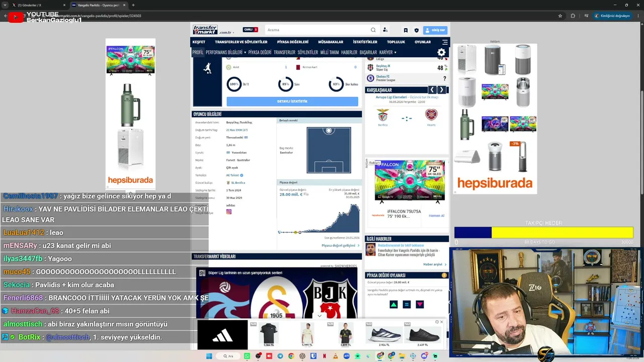This screenshot has height=362, width=644.
Task: Open the TOPLULUK menu
Action: click(396, 42)
